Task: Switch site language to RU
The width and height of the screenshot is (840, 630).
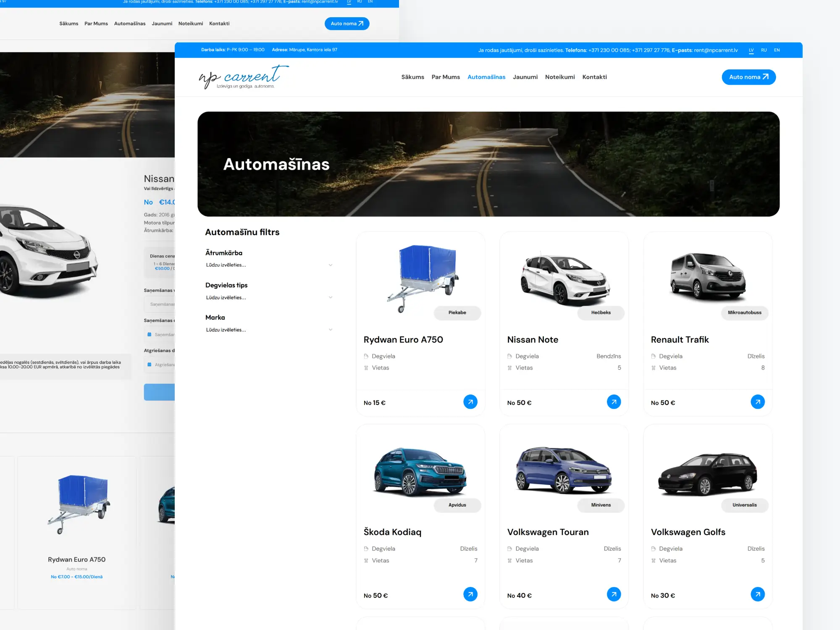Action: click(764, 50)
